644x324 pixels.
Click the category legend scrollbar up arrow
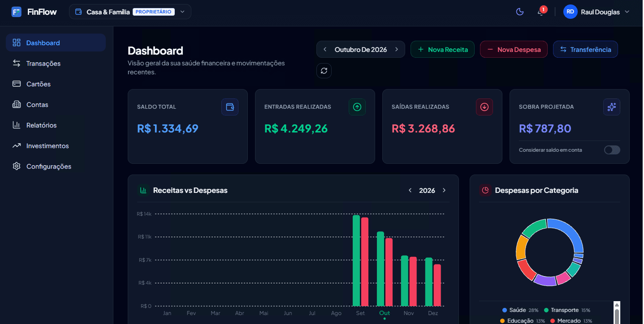tap(617, 304)
